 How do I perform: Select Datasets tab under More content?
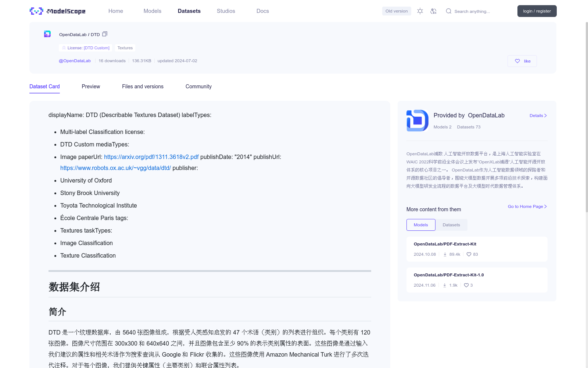[451, 225]
